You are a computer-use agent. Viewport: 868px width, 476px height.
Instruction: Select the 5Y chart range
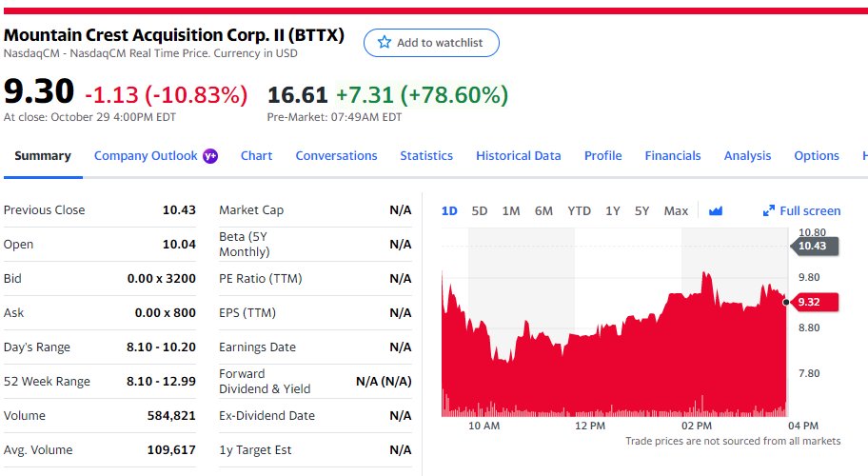coord(641,211)
